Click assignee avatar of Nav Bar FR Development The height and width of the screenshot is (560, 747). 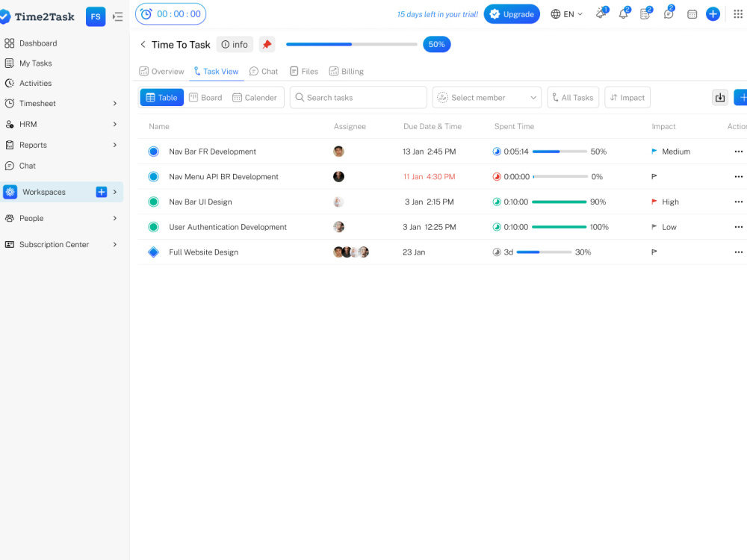(x=338, y=152)
